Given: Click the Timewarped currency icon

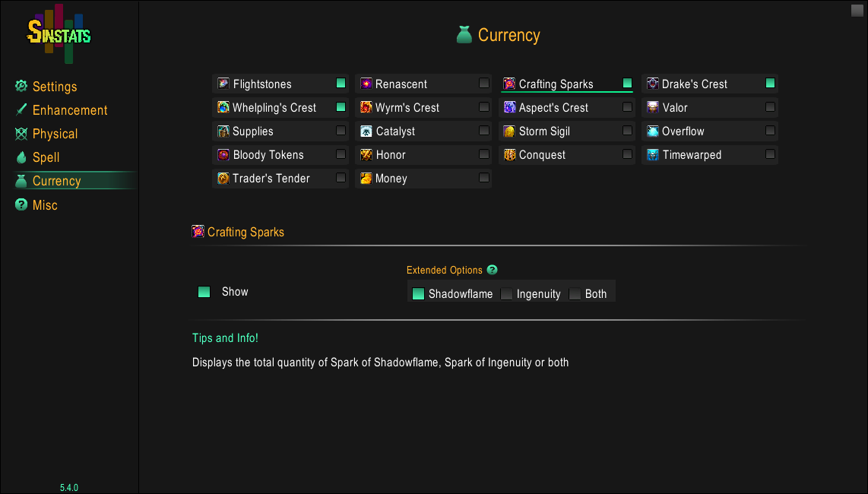Looking at the screenshot, I should coord(652,155).
